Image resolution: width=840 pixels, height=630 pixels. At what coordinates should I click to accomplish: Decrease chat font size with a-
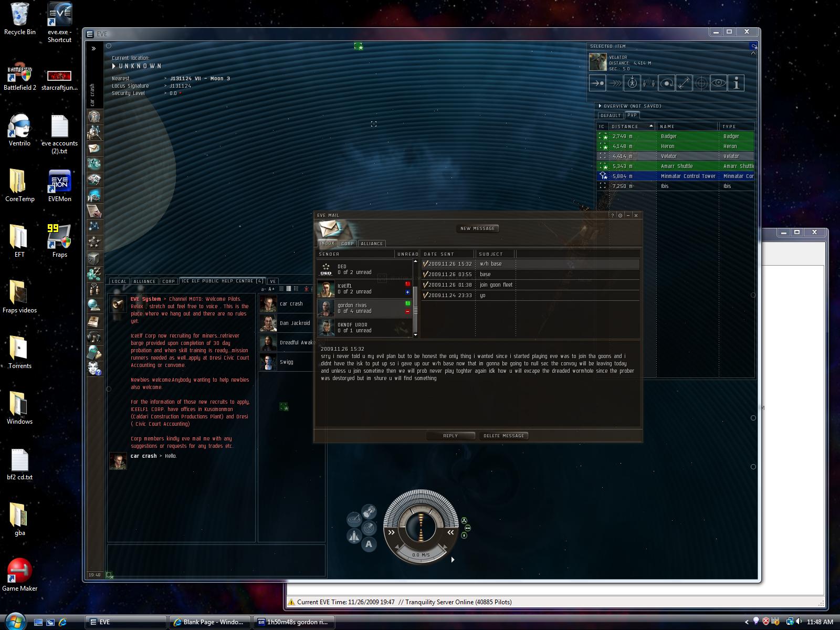pyautogui.click(x=264, y=289)
